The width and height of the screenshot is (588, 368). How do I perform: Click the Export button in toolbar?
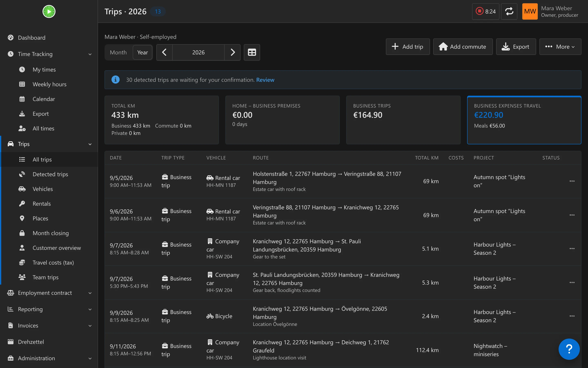516,47
